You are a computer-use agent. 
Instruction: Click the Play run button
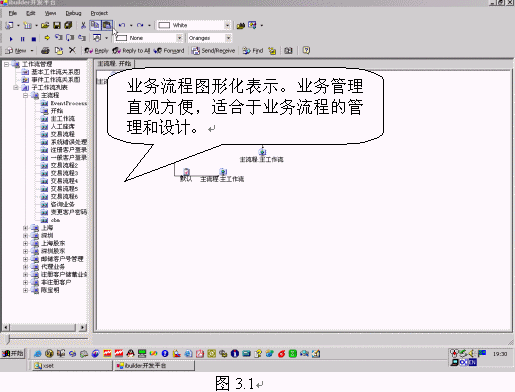(x=11, y=39)
